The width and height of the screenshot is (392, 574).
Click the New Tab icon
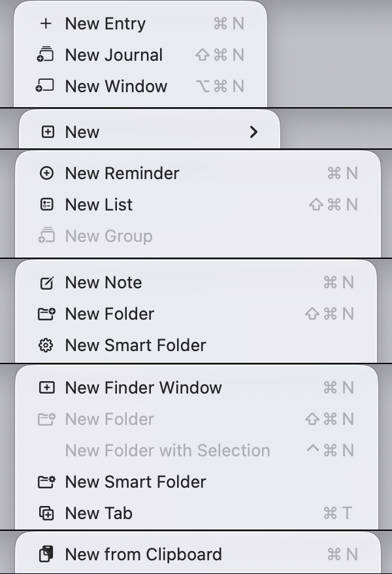pyautogui.click(x=46, y=513)
